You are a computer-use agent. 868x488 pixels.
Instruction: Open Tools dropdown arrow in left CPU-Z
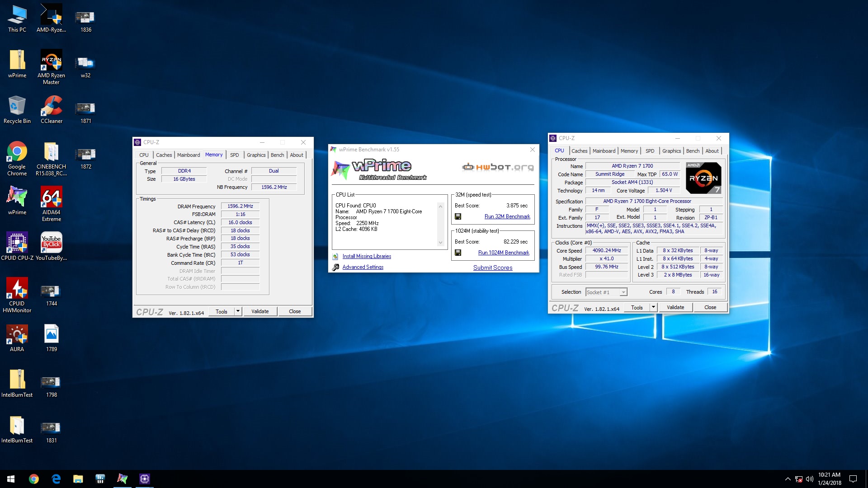pos(238,311)
